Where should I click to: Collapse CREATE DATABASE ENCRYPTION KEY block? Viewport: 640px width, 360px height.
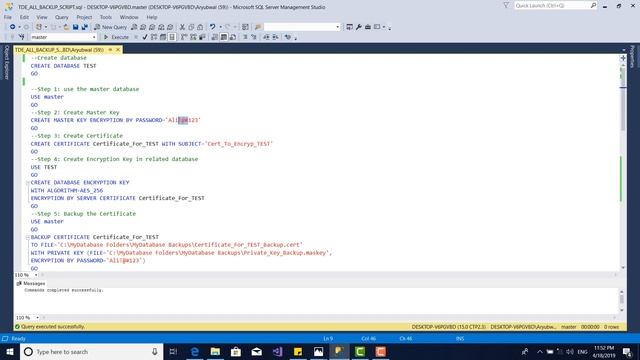tap(28, 182)
